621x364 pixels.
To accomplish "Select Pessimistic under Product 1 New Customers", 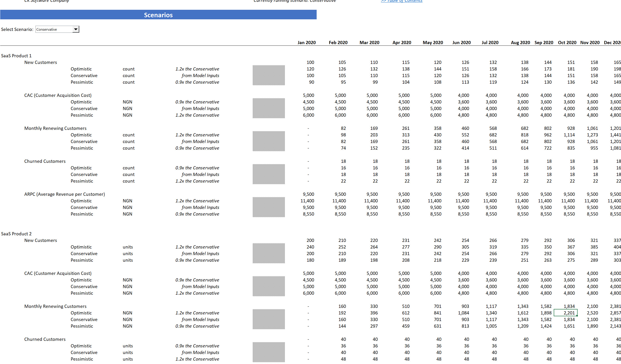I will tap(82, 82).
